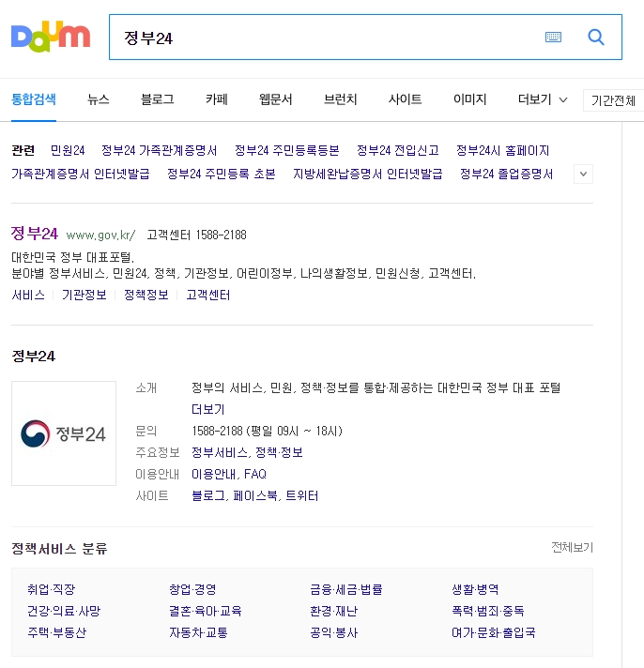Open the 페이스북 site link
The image size is (644, 668).
[x=255, y=496]
